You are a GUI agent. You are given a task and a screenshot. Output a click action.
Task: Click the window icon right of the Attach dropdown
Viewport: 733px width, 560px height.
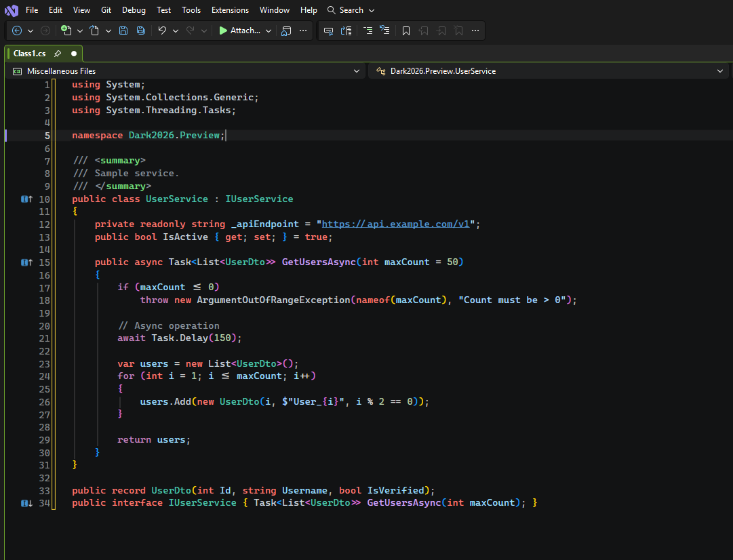pyautogui.click(x=286, y=31)
